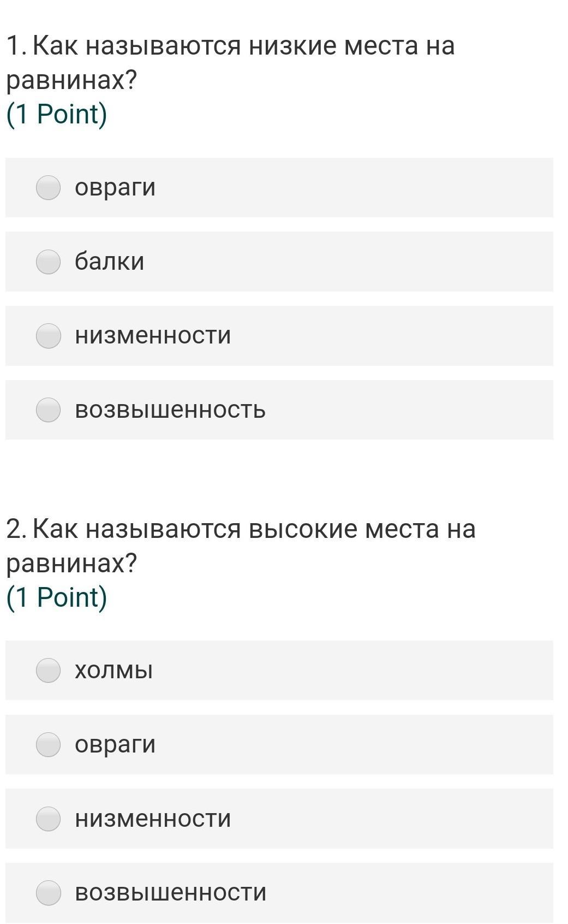Choose овраги radio in question 2
568x924 pixels.
coord(48,744)
